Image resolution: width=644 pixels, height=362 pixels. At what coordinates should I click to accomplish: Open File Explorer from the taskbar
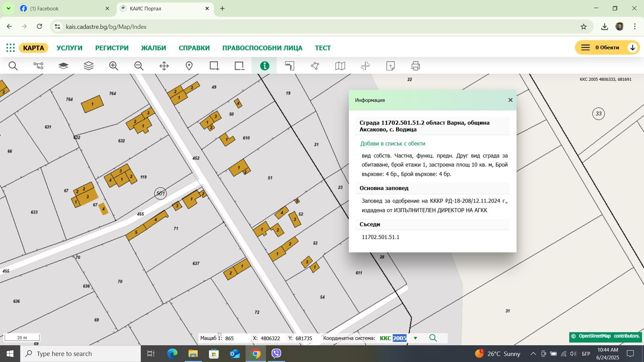[193, 354]
